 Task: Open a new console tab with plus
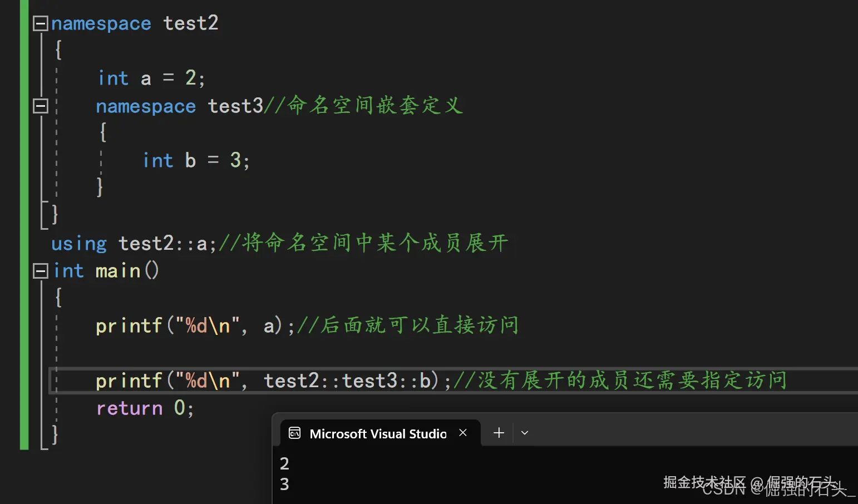(x=499, y=433)
